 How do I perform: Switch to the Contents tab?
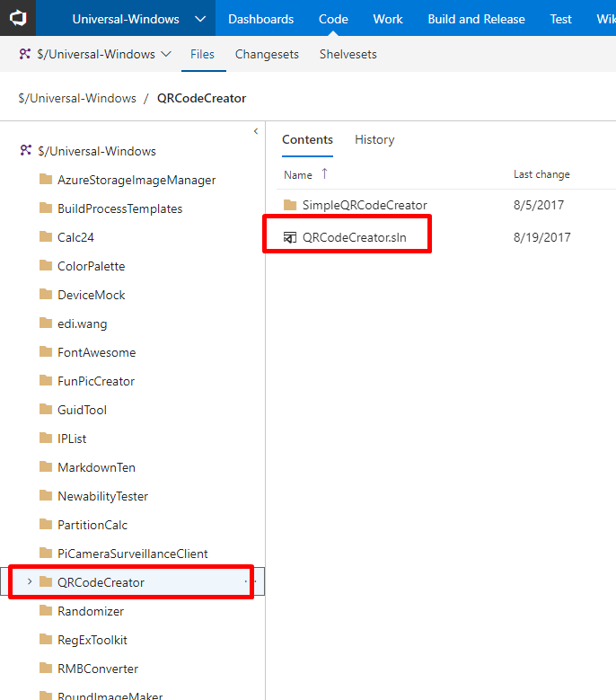[307, 140]
